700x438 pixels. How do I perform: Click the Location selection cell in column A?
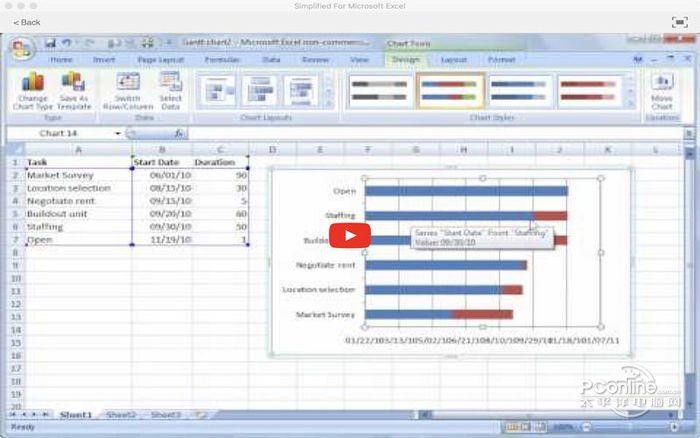pyautogui.click(x=78, y=188)
